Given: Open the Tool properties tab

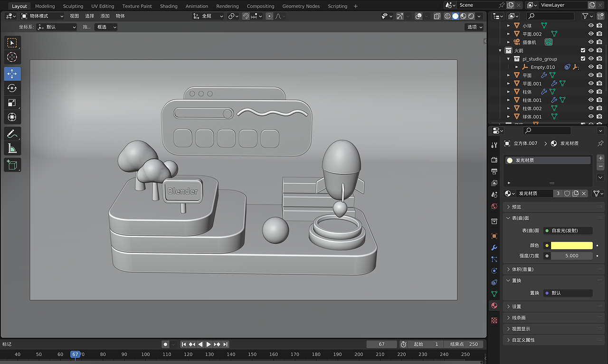Looking at the screenshot, I should [x=494, y=145].
